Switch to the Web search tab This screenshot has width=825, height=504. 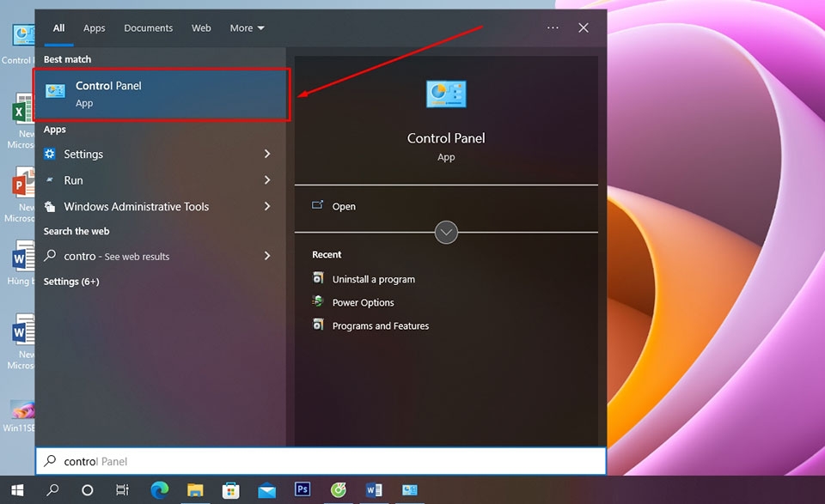pos(201,27)
